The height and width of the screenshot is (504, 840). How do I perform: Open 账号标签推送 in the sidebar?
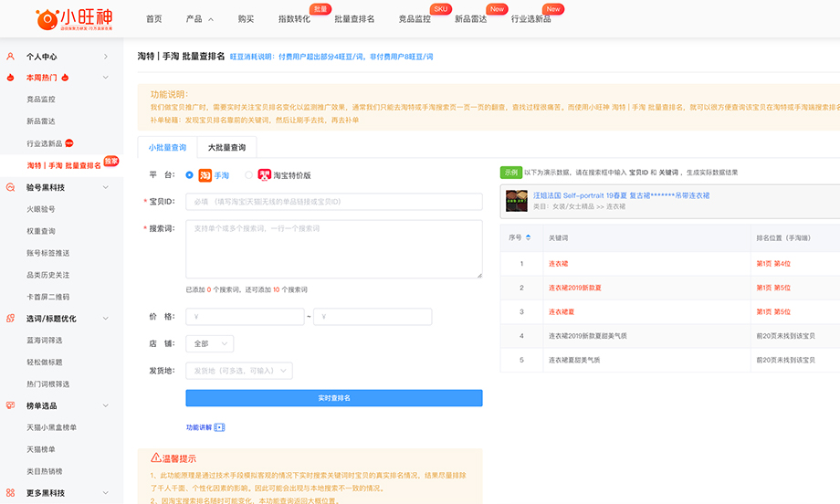(48, 253)
